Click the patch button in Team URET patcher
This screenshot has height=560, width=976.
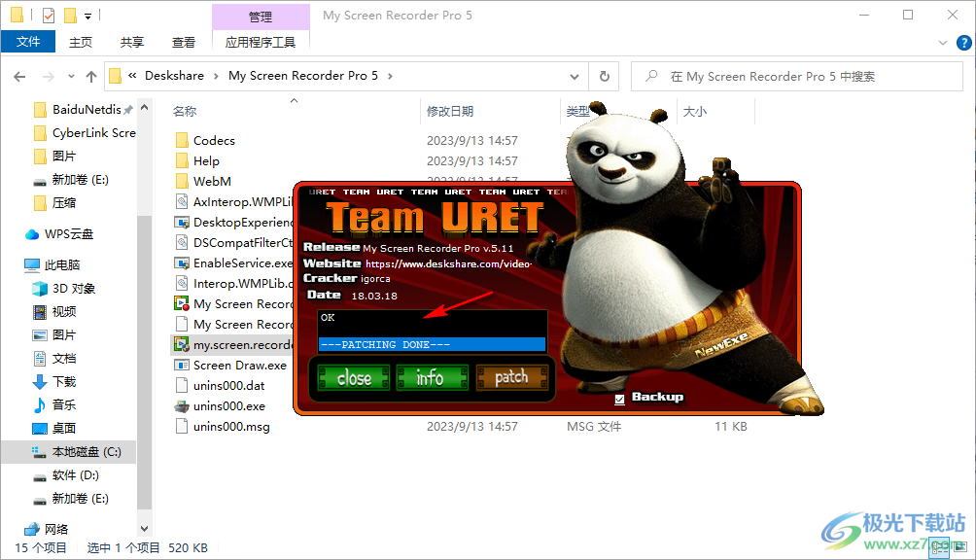(512, 378)
